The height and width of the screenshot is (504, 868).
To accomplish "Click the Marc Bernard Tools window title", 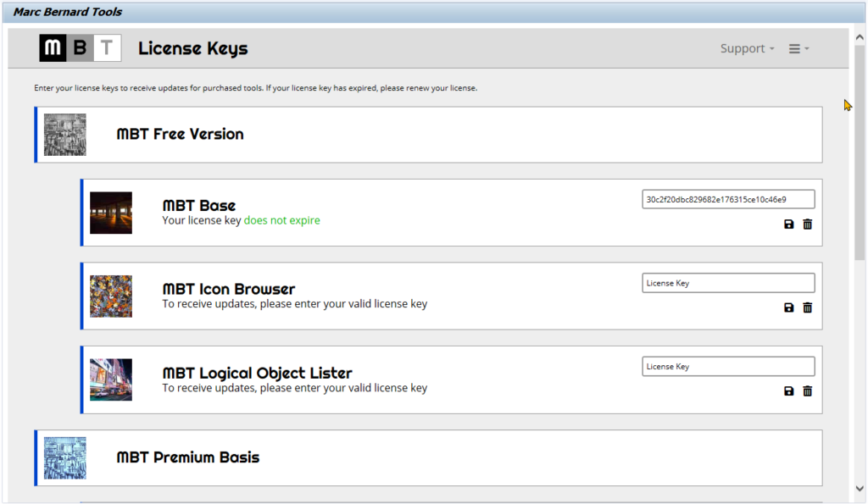I will click(x=68, y=12).
